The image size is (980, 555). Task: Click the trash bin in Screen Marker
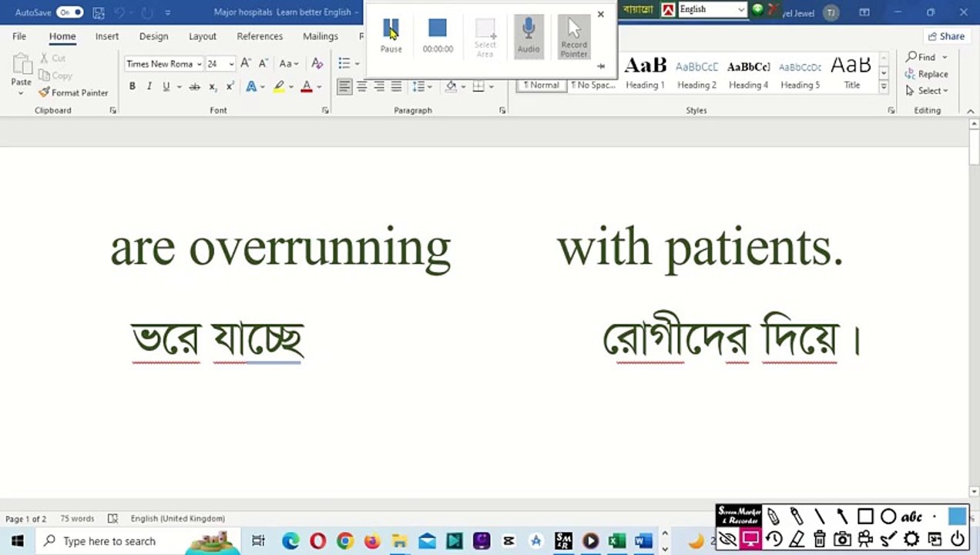point(820,540)
